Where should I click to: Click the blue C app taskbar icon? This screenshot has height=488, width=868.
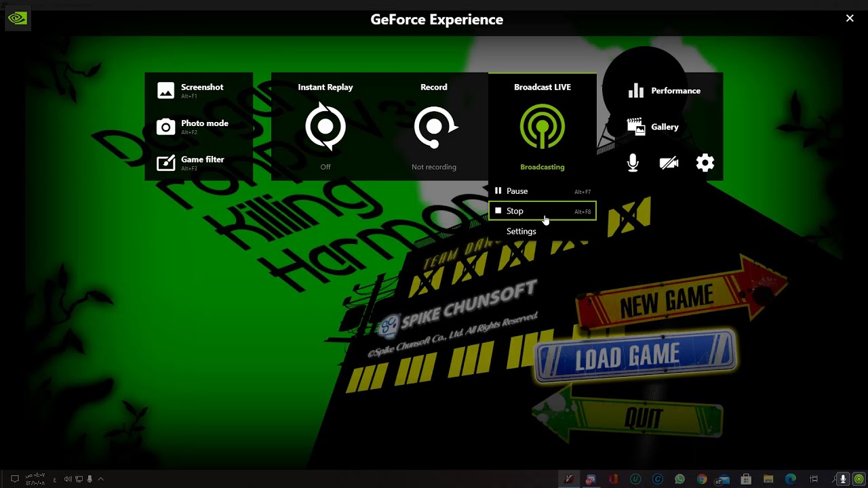click(658, 479)
